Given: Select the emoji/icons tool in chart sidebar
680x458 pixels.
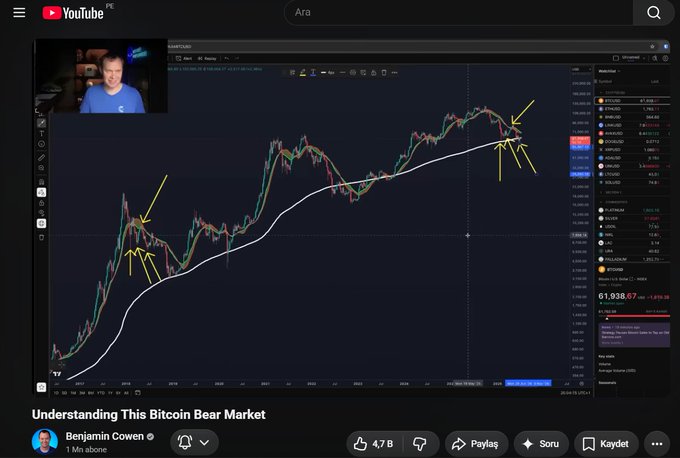Looking at the screenshot, I should 42,144.
